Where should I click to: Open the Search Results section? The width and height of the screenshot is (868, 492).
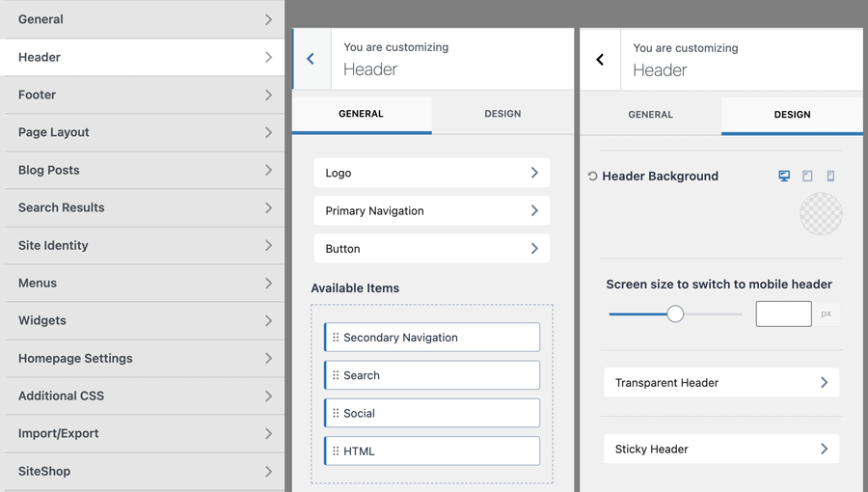(144, 207)
